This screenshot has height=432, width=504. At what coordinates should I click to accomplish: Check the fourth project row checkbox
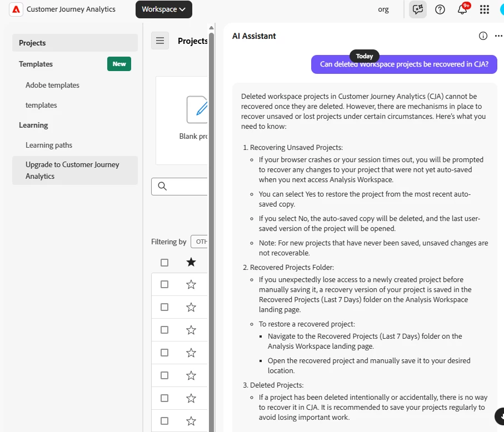[x=164, y=353]
